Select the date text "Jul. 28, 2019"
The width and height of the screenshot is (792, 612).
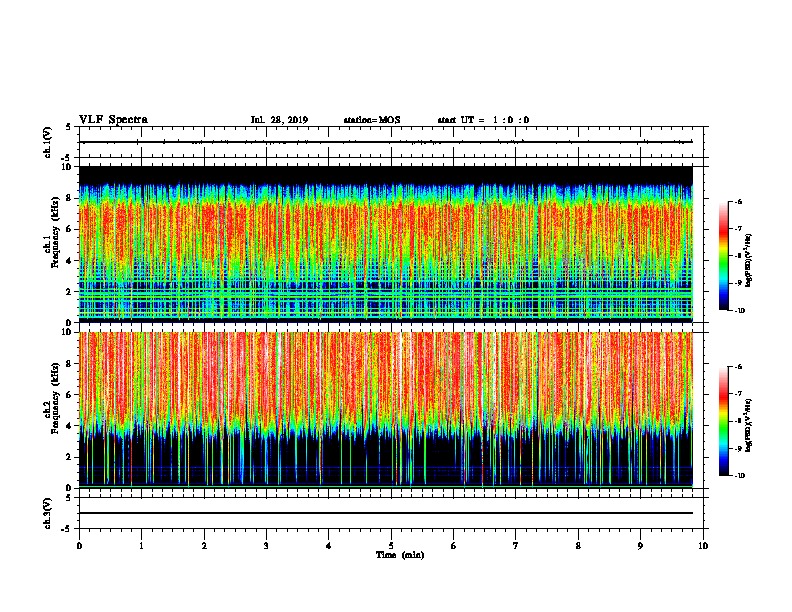tap(279, 120)
